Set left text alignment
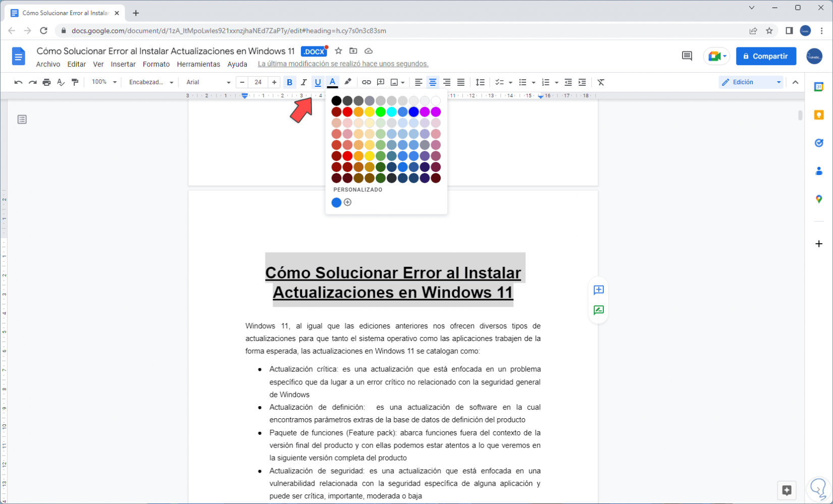 [419, 82]
